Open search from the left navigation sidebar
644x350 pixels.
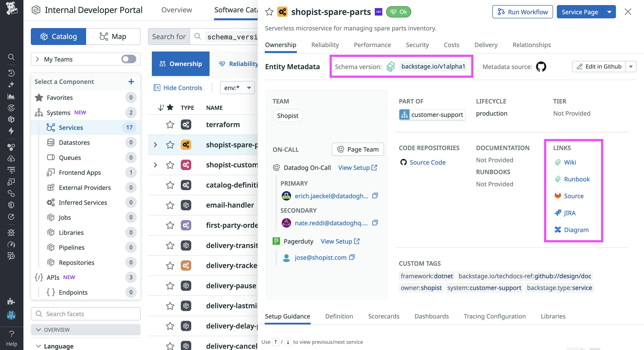(11, 57)
